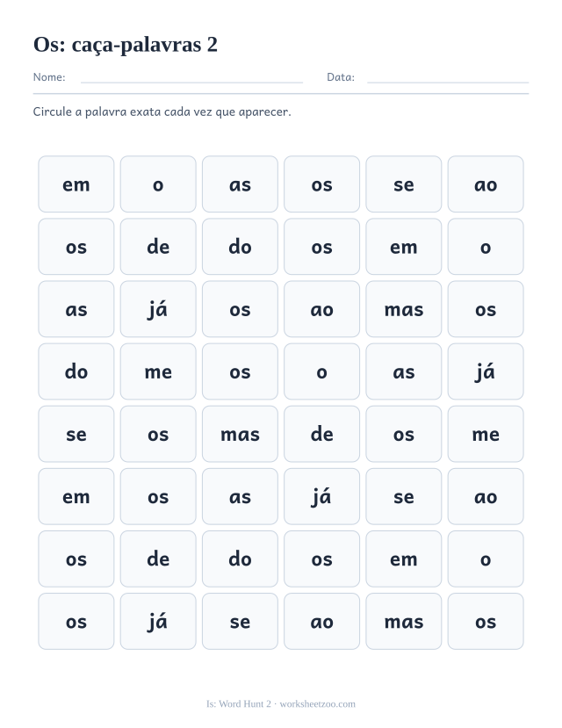Screen dimensions: 562x728
Task: Click the 'Os: caça-palavras 2' title
Action: tap(126, 45)
